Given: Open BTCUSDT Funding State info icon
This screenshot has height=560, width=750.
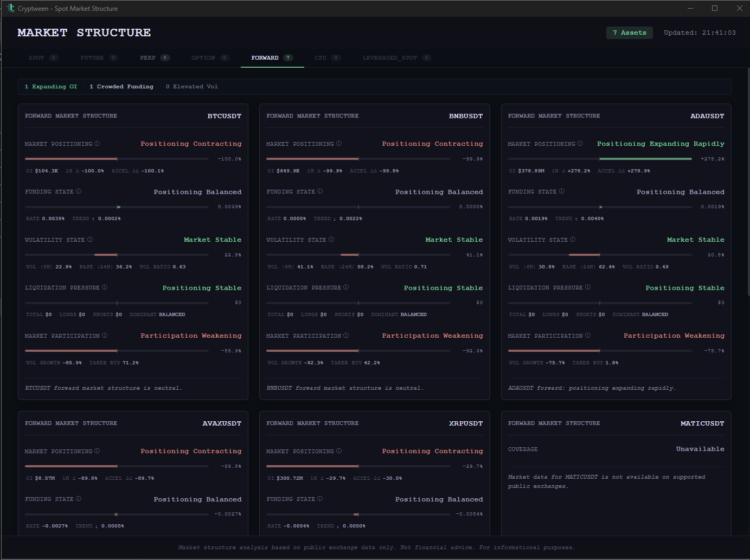Looking at the screenshot, I should (x=79, y=191).
